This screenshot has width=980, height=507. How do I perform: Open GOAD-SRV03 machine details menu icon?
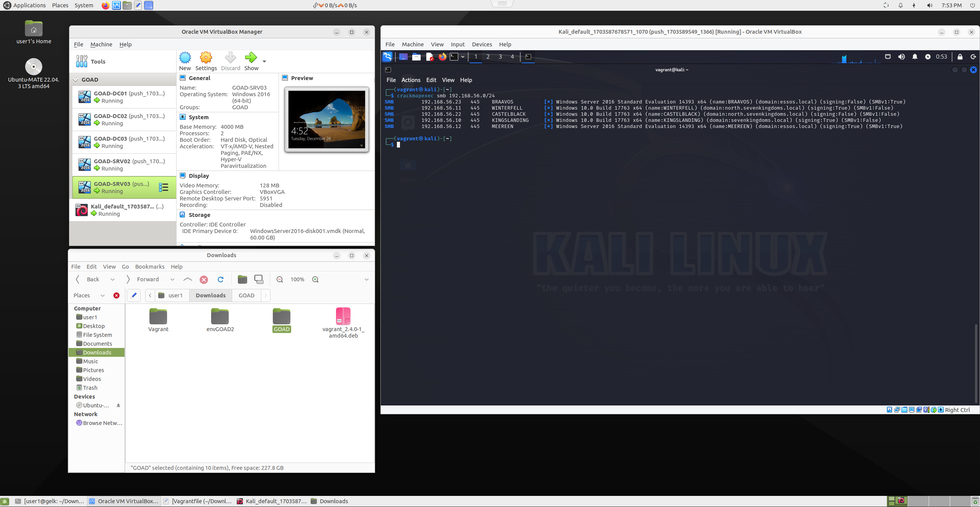click(164, 187)
